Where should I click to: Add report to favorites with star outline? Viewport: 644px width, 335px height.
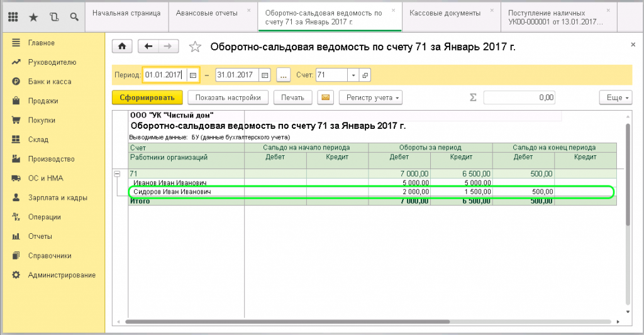pos(196,47)
